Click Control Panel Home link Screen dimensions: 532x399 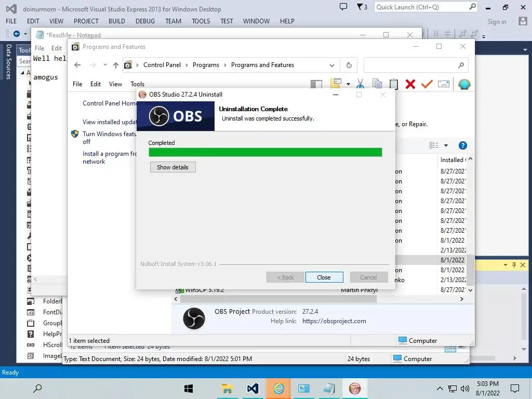(x=109, y=103)
